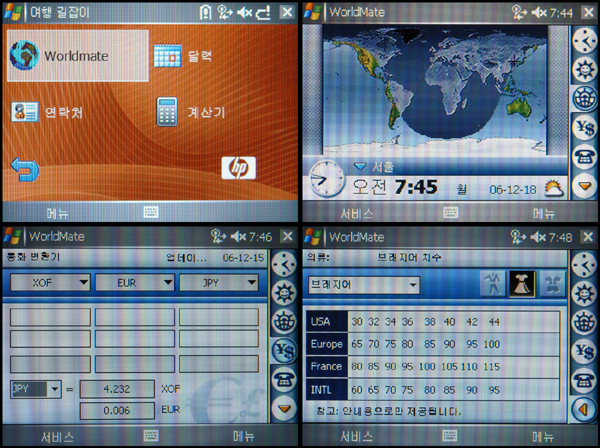Open the Worldmate app in travel guide window
The image size is (600, 448).
pos(78,56)
